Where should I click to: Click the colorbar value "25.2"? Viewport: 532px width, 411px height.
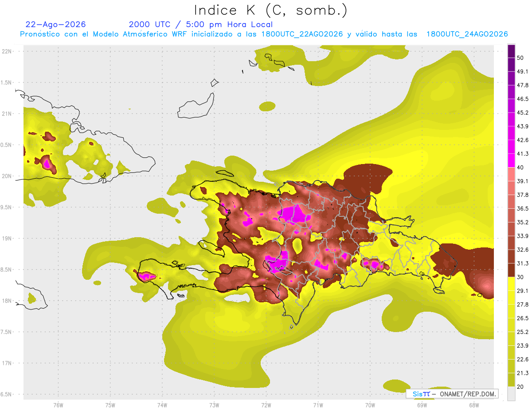[x=523, y=332]
